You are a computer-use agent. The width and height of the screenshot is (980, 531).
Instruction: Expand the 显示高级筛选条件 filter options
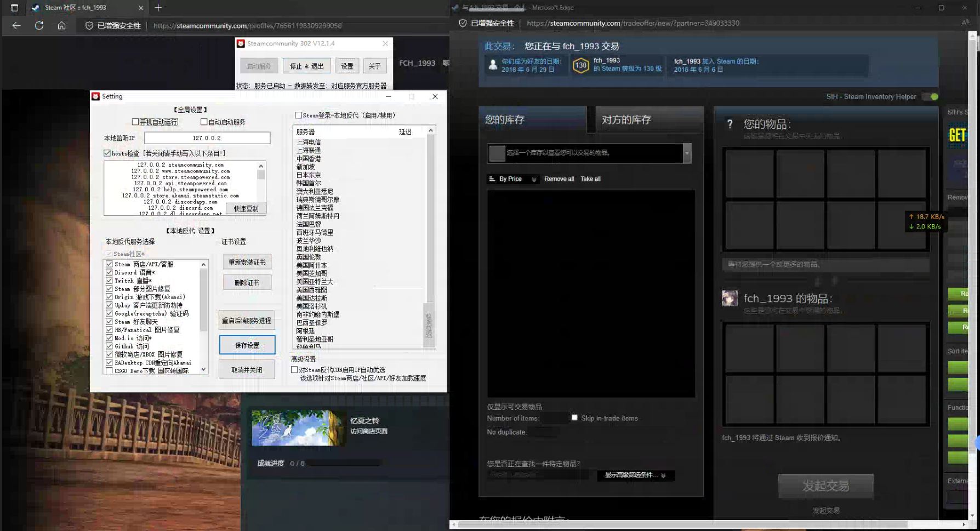pyautogui.click(x=635, y=476)
